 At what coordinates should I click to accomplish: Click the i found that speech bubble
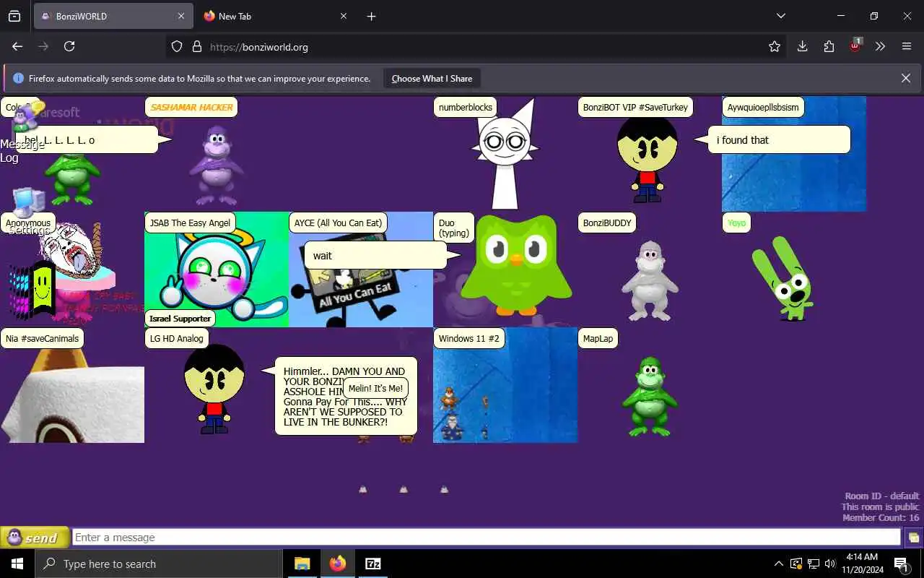tap(778, 140)
